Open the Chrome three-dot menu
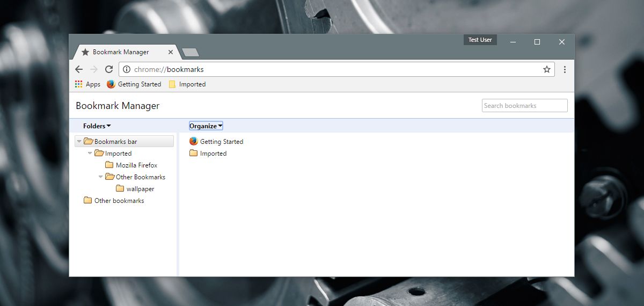 [565, 69]
